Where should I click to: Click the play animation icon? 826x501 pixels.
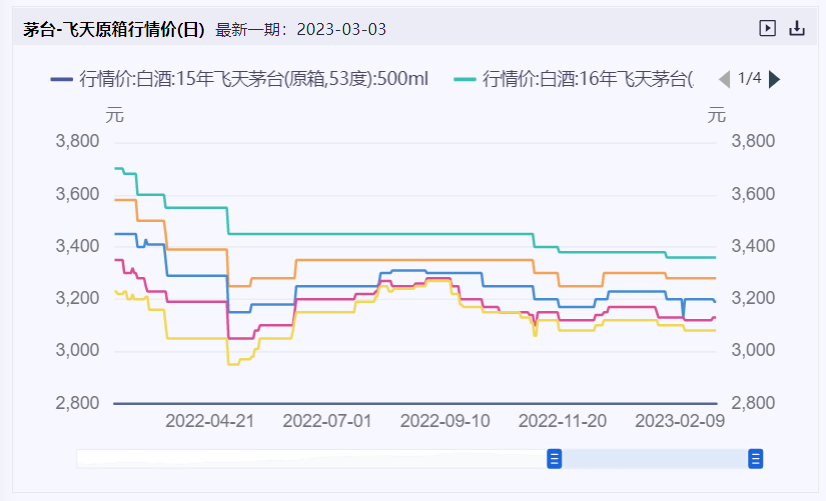click(x=767, y=28)
